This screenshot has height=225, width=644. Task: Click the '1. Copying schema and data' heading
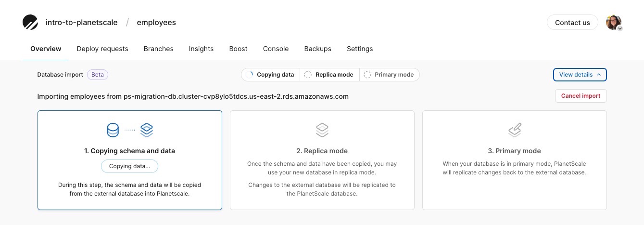(130, 151)
